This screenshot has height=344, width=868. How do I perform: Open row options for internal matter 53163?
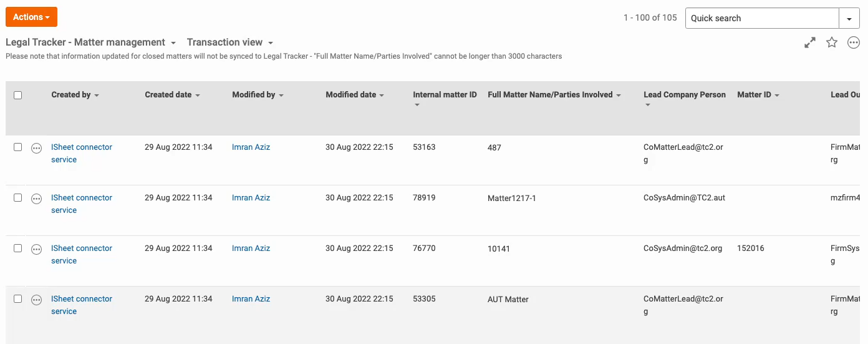(x=37, y=148)
